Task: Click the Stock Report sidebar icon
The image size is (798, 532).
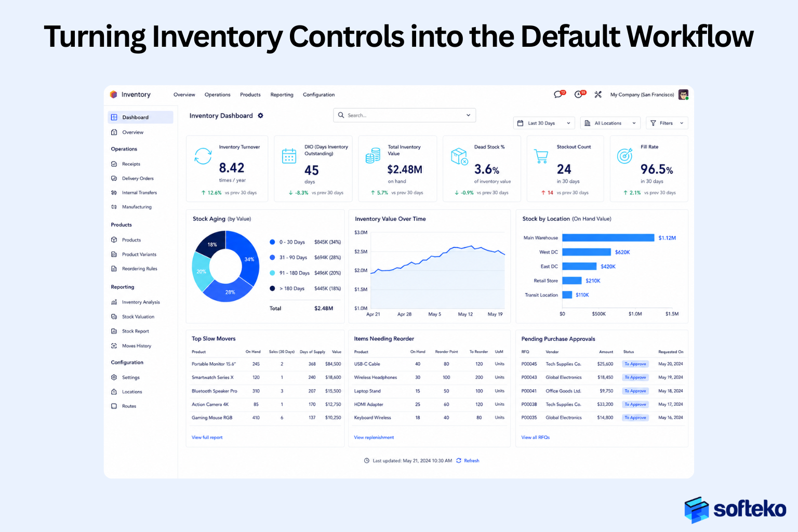Action: coord(114,331)
